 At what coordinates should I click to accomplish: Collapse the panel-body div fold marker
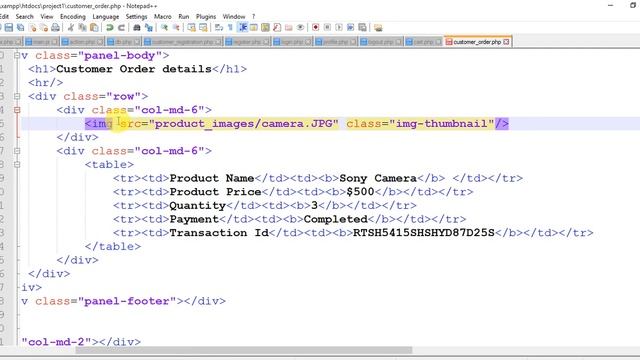(x=17, y=55)
